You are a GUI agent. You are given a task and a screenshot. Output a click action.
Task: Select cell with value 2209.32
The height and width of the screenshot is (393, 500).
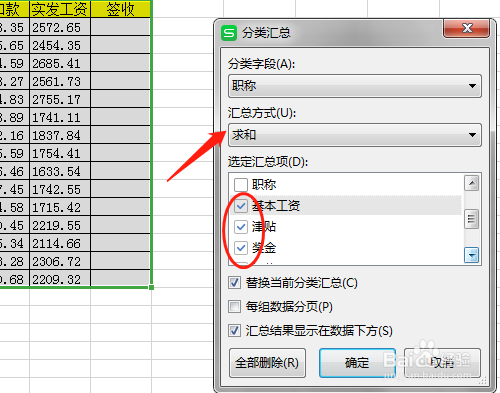60,279
